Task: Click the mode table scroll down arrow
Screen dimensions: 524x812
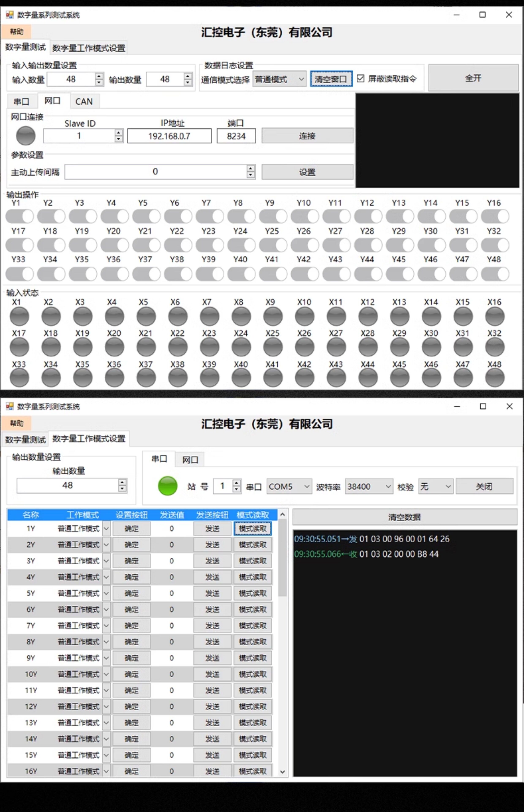Action: pos(282,772)
